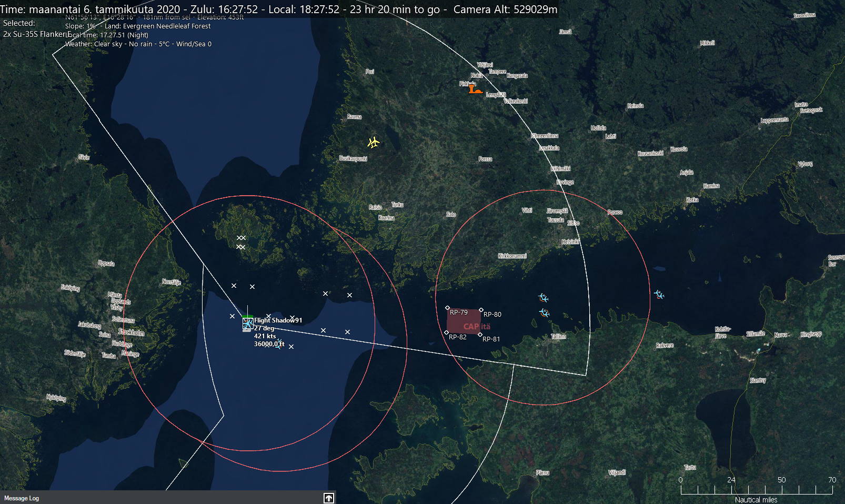Screen dimensions: 845x504
Task: Expand the Message Log with arrow button
Action: coord(329,498)
